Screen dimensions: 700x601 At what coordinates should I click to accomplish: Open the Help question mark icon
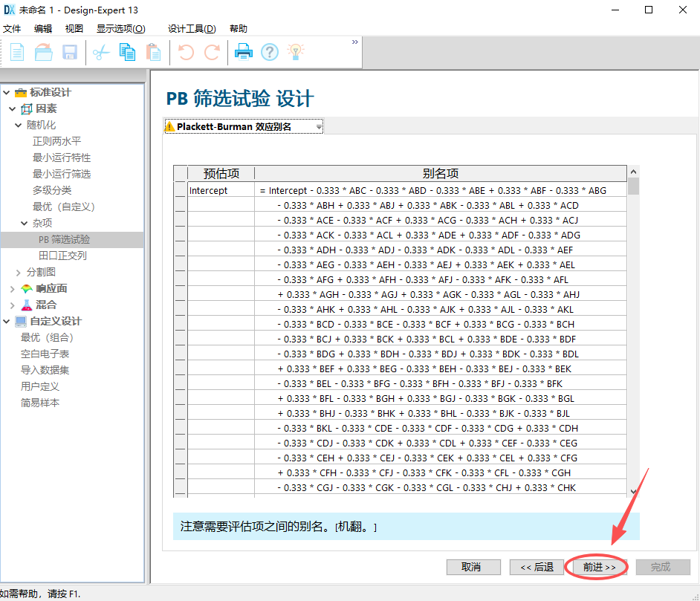click(269, 51)
